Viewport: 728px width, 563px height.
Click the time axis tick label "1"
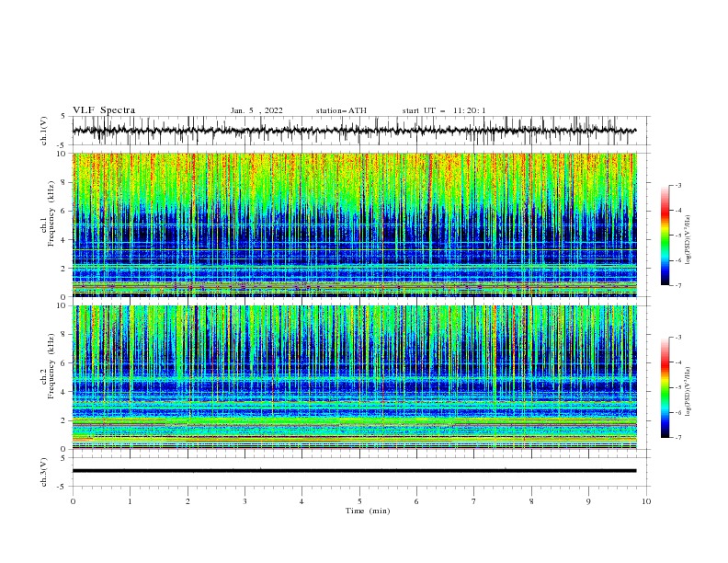coord(130,501)
